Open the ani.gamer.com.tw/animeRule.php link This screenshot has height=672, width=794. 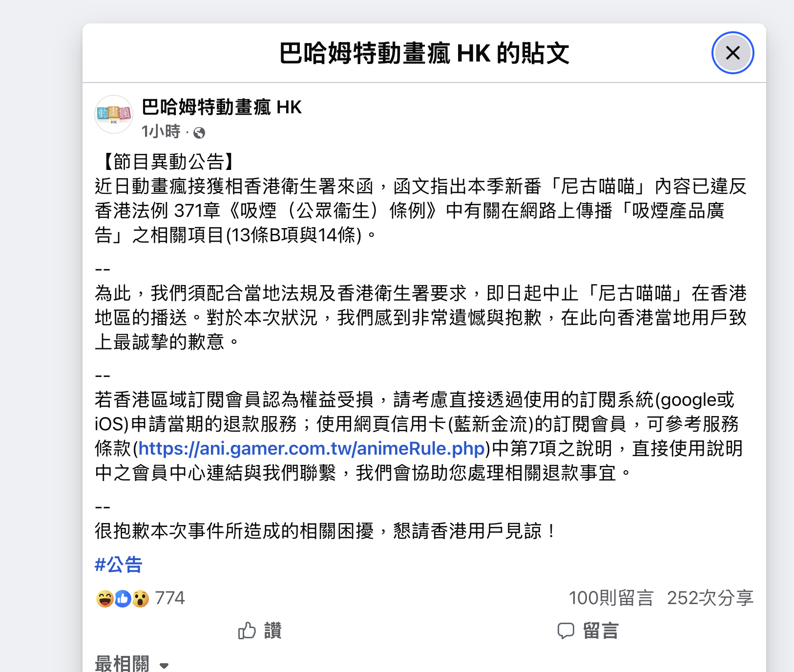[x=312, y=448]
